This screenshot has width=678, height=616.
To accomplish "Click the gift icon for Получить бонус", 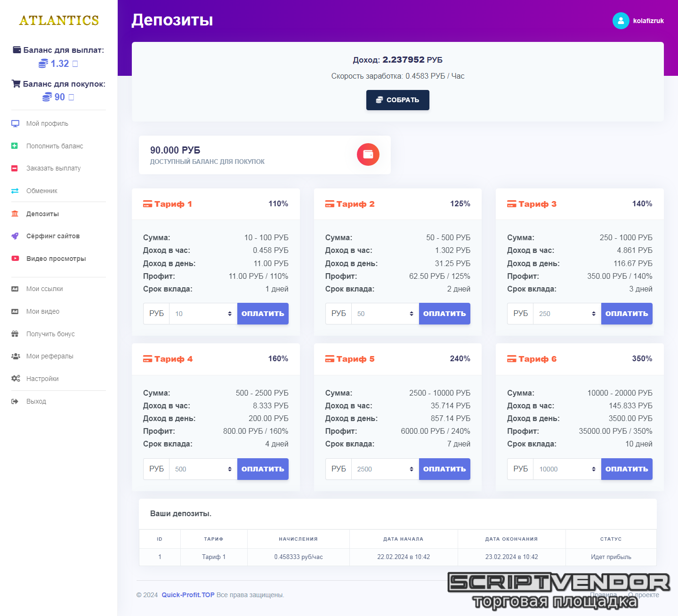I will [x=15, y=334].
